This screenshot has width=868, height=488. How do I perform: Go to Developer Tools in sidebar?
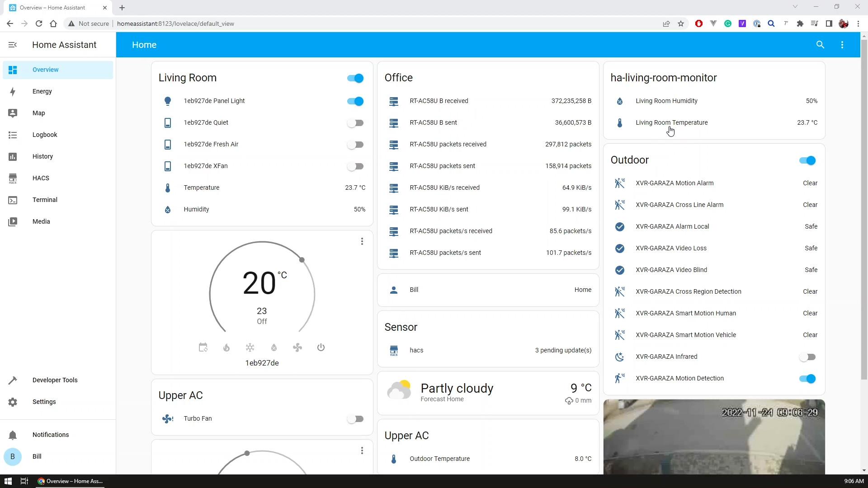click(55, 380)
